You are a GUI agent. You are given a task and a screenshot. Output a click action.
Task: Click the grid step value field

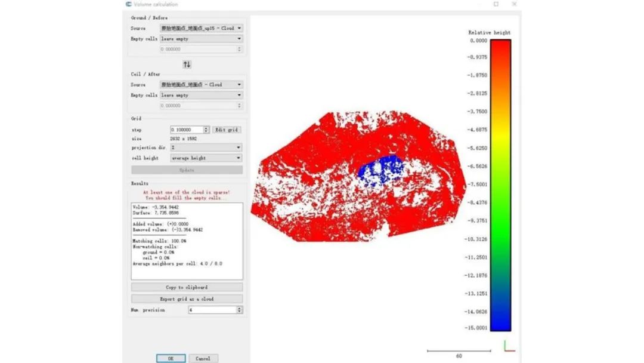pyautogui.click(x=186, y=130)
